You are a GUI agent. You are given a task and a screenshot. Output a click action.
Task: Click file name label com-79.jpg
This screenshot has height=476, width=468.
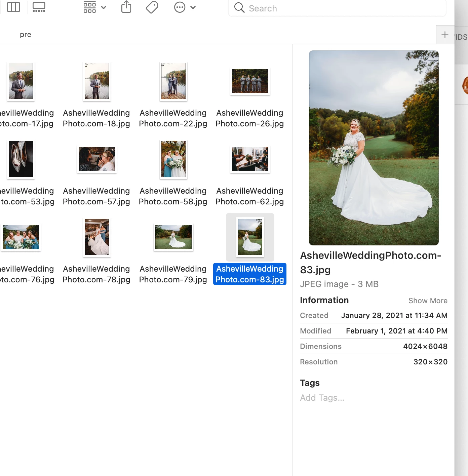pyautogui.click(x=173, y=274)
